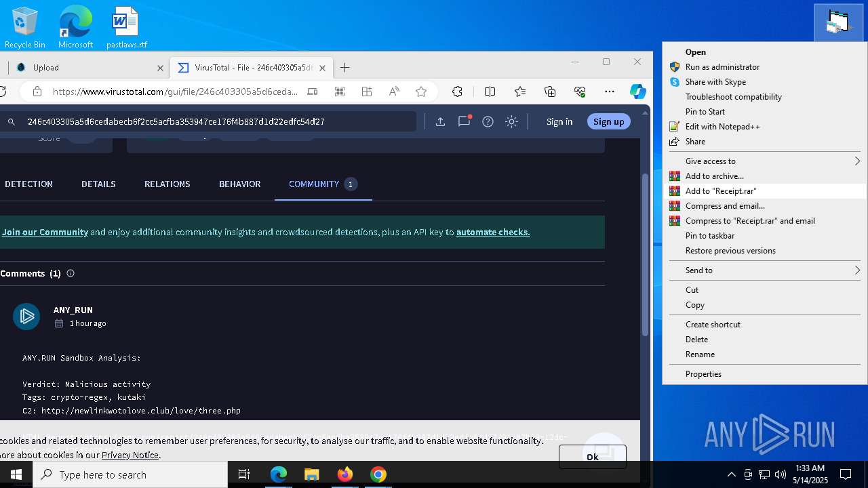Click the VirusTotal URL address bar

[x=175, y=91]
